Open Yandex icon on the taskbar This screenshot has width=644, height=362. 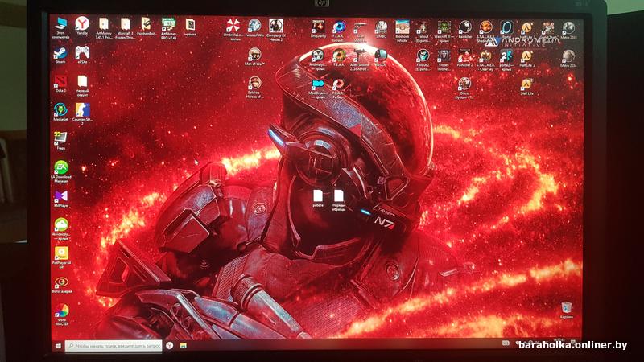coord(169,346)
